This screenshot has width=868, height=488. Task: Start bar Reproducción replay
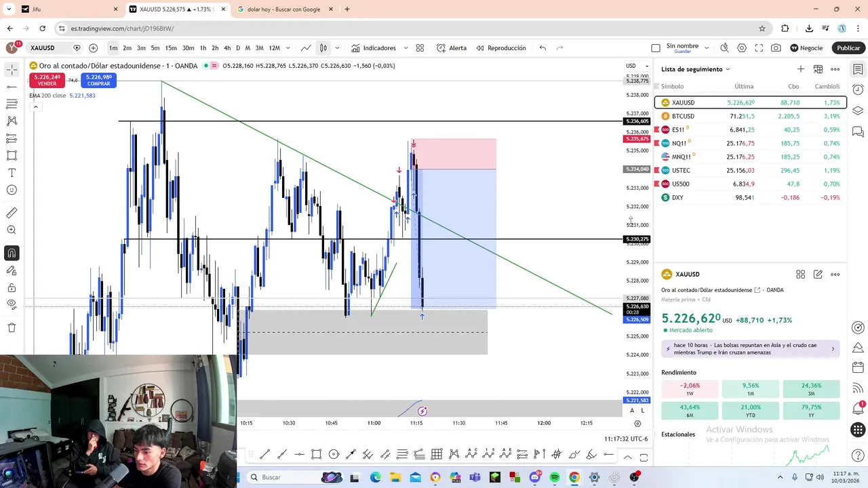(501, 48)
